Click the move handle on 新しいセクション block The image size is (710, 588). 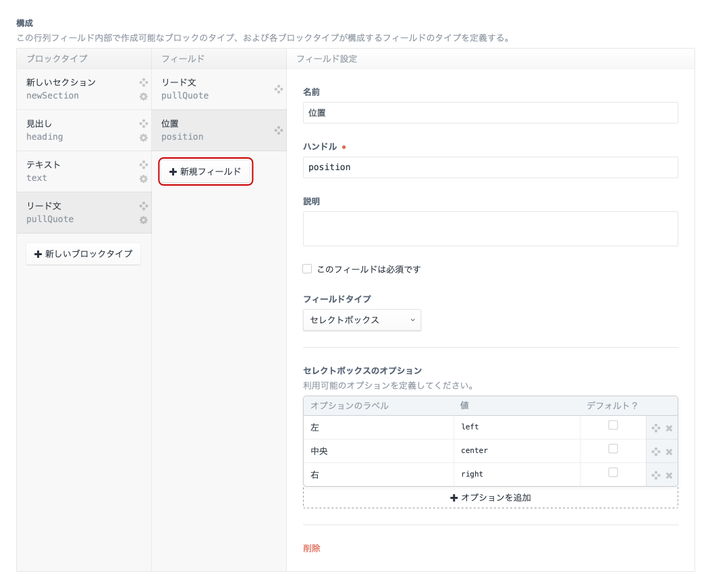tap(143, 82)
